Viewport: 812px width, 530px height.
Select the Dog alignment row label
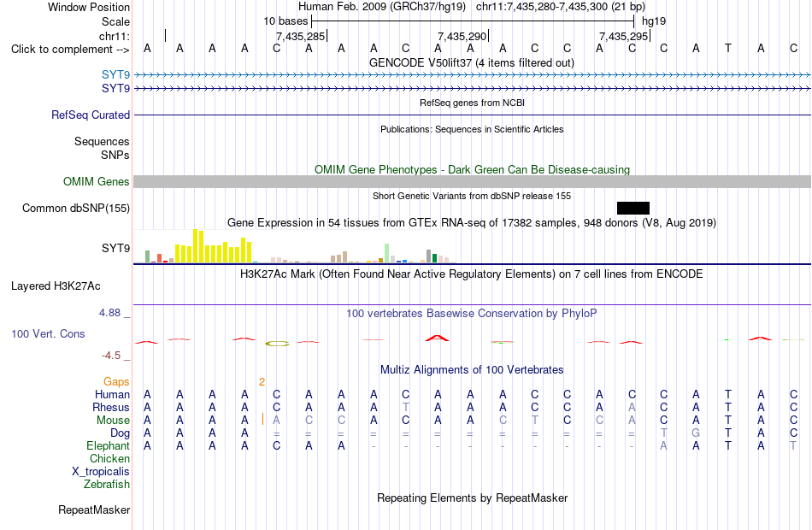pyautogui.click(x=120, y=433)
